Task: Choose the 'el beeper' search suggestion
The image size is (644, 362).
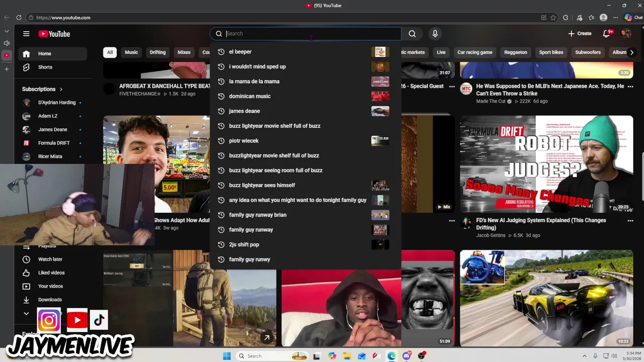Action: [305, 52]
